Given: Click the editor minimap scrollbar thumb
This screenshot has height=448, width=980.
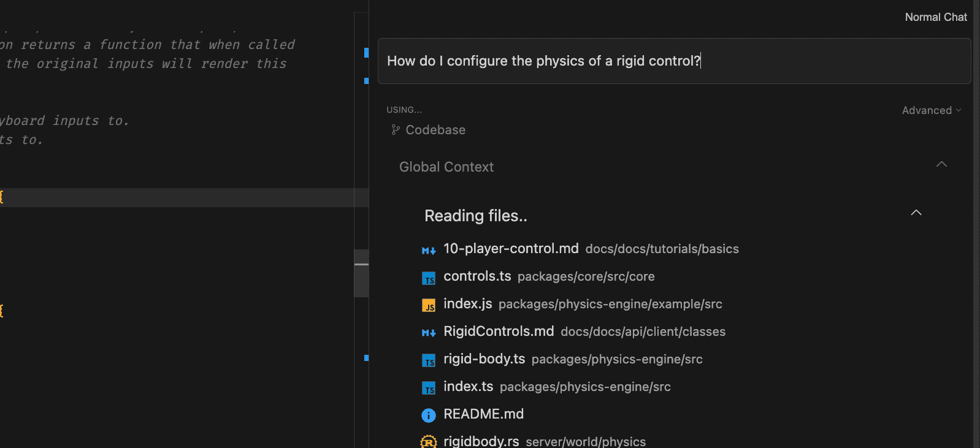Looking at the screenshot, I should click(x=361, y=273).
